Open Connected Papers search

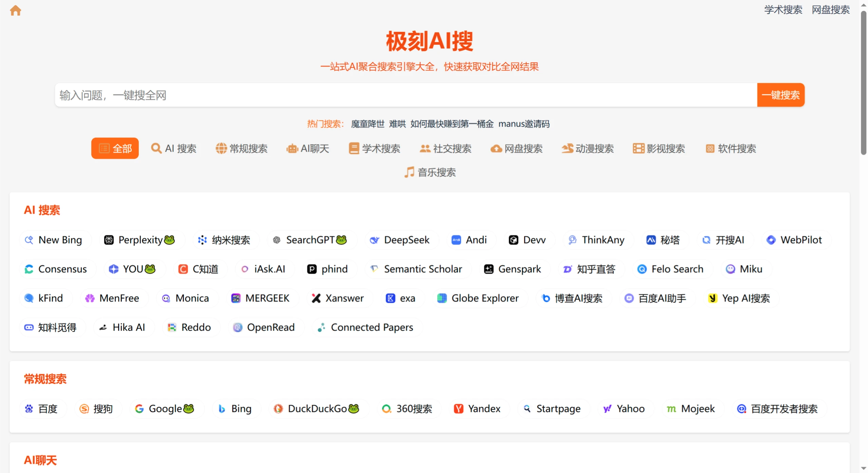tap(366, 327)
